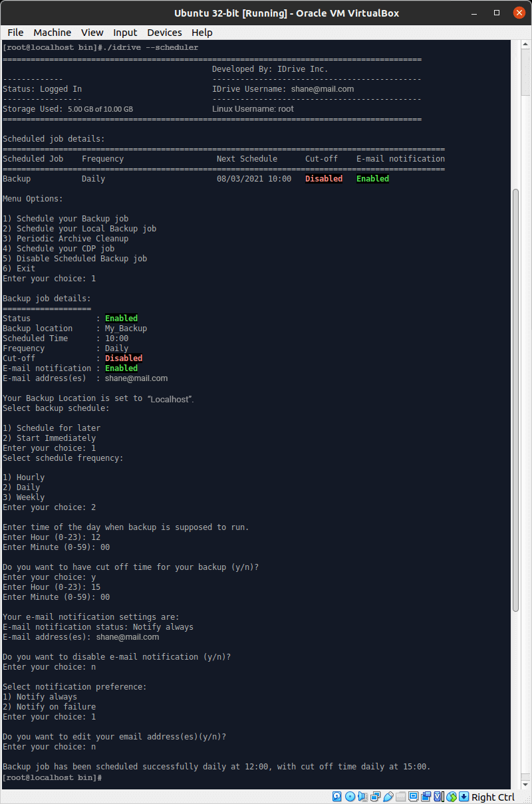Click the '6) Exit' menu line
532x804 pixels.
coord(19,269)
